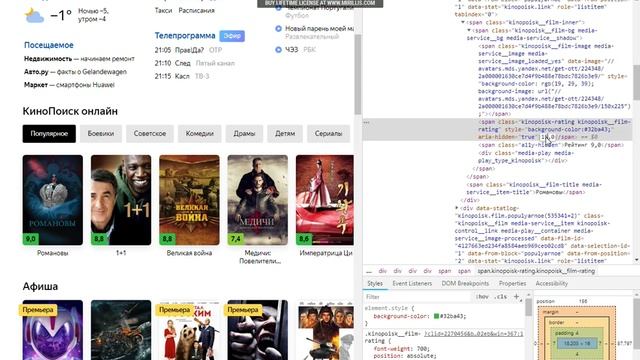Click the 9,0 rating badge

[30, 239]
